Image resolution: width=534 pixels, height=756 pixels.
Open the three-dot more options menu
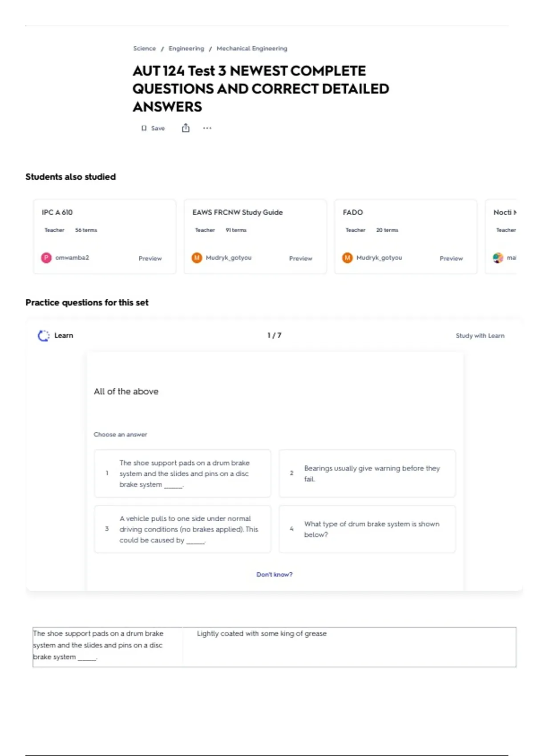click(207, 128)
